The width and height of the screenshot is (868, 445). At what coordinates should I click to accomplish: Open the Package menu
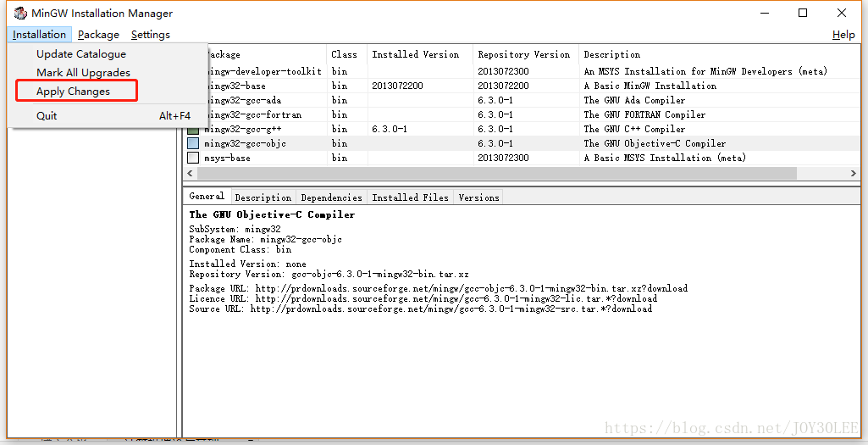tap(98, 35)
